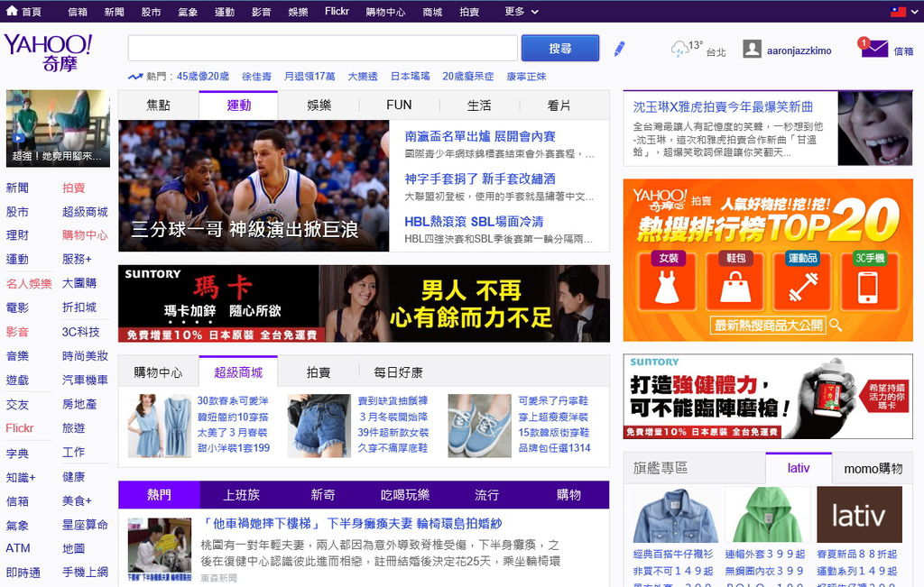Open headline 神字手套掮了 新手套改繡酒
This screenshot has width=924, height=587.
tap(480, 179)
